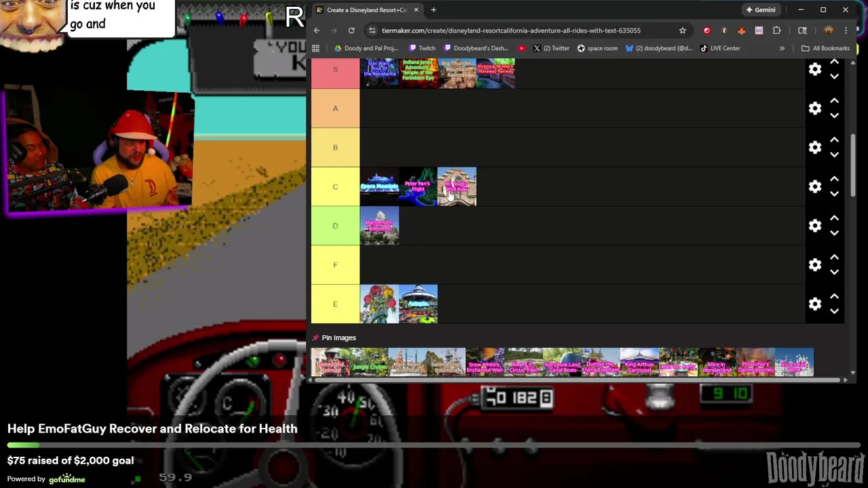Move the E tier row down
The height and width of the screenshot is (488, 868).
(834, 311)
